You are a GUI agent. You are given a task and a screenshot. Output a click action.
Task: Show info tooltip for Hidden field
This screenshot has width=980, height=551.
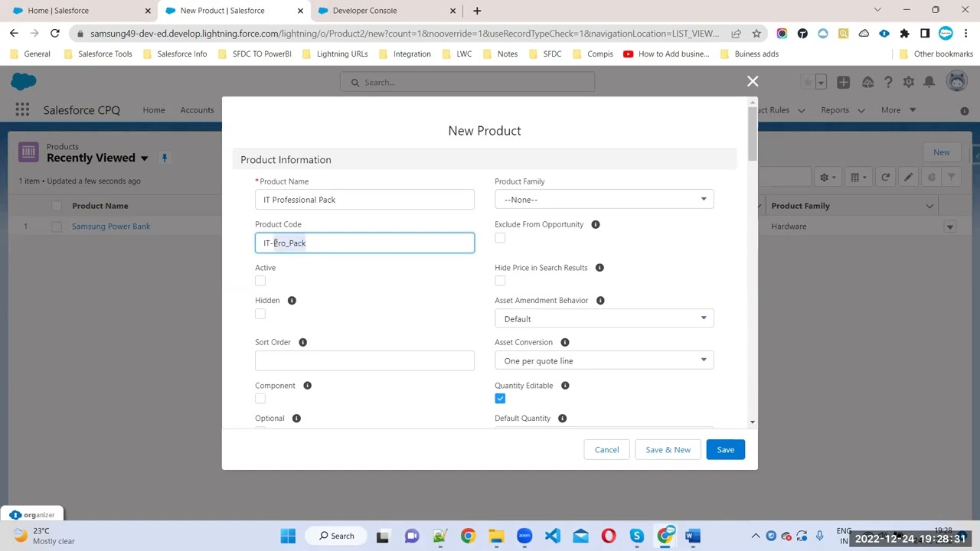[x=292, y=301]
